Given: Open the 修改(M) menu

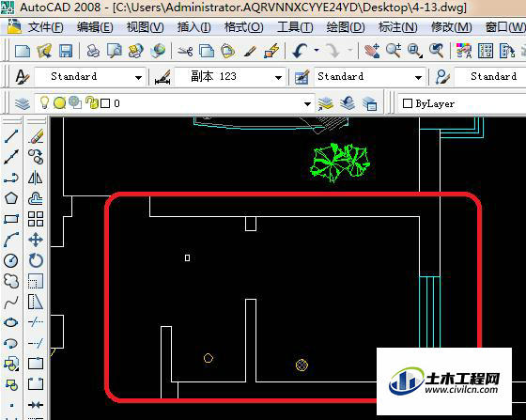Looking at the screenshot, I should click(452, 27).
